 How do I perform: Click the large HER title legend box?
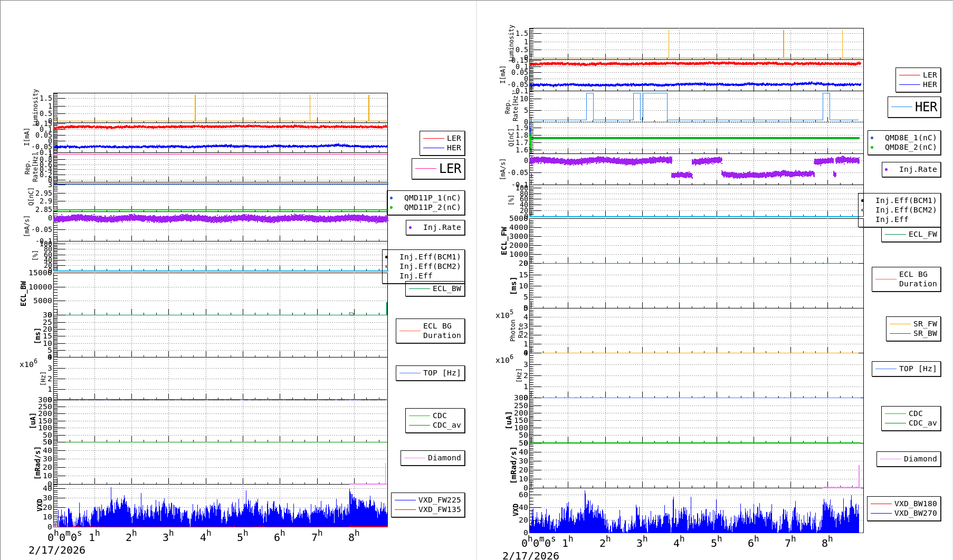pos(914,107)
